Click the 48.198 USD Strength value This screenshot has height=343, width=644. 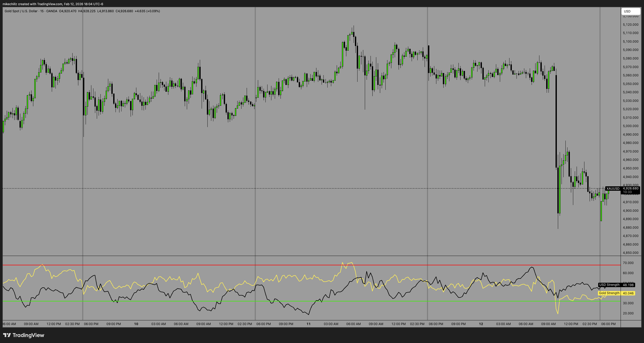(x=628, y=285)
